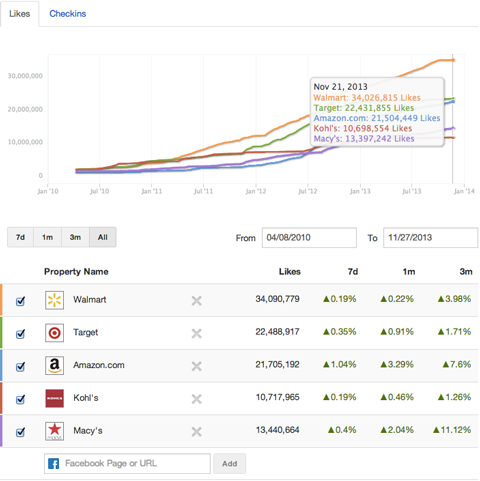Click Walmart's 3.98% three-month change
This screenshot has width=480, height=481.
(454, 299)
